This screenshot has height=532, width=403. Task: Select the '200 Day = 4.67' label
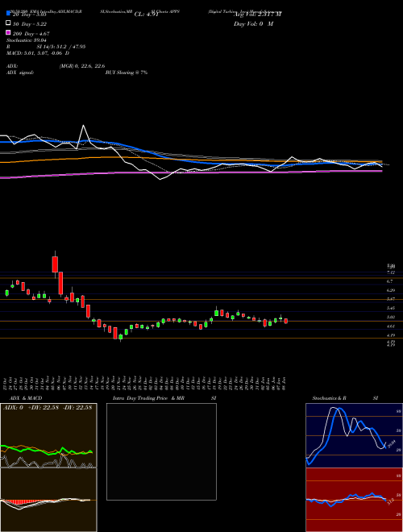(31, 33)
